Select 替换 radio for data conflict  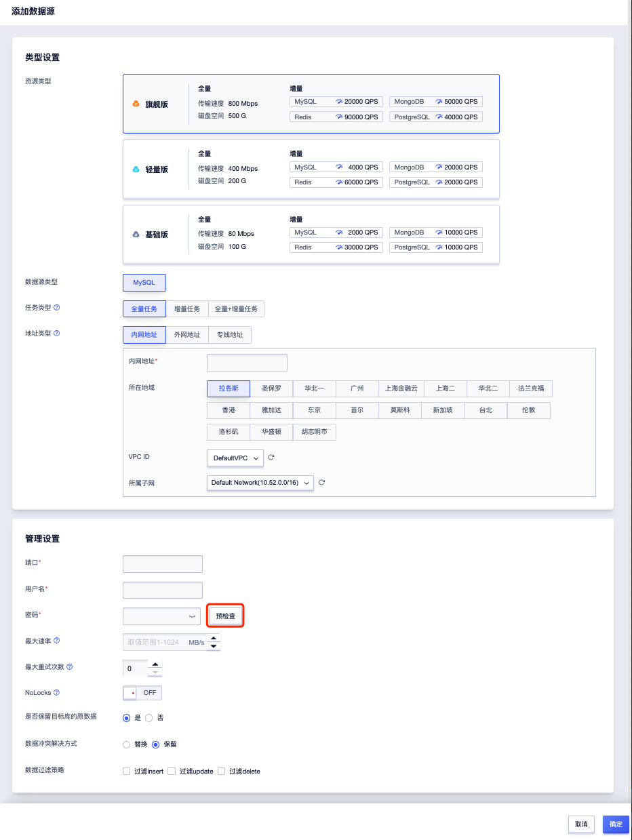pyautogui.click(x=126, y=744)
